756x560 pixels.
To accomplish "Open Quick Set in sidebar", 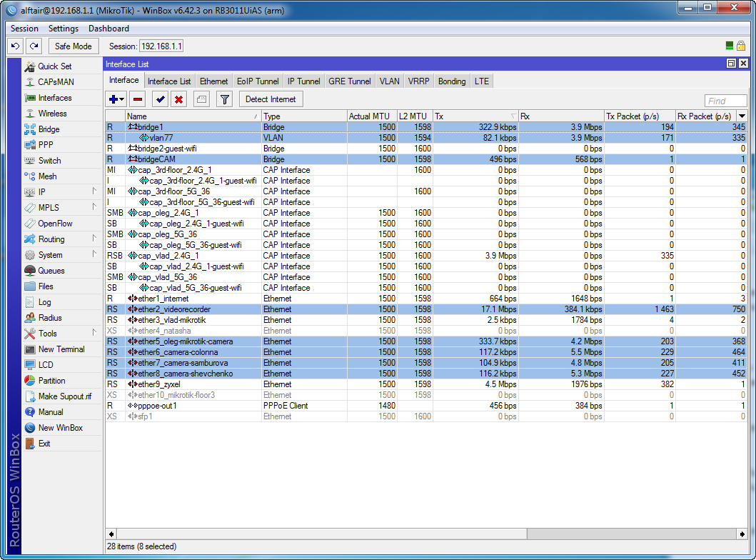I will (55, 66).
